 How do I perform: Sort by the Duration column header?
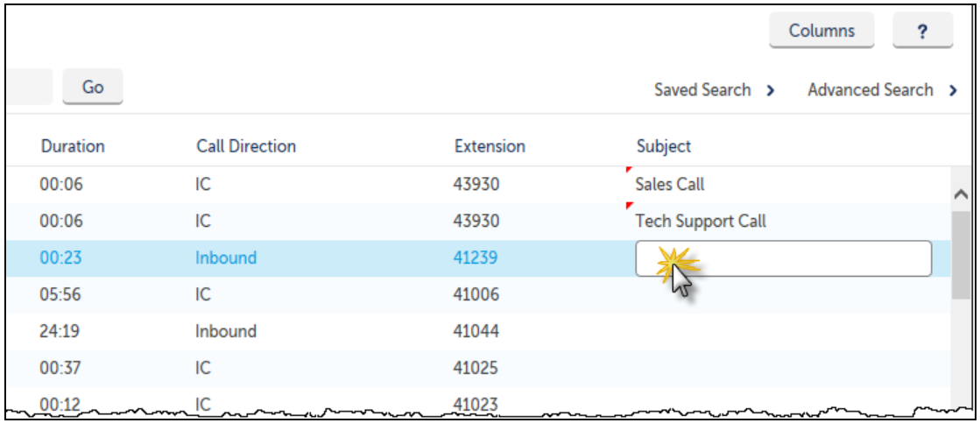[73, 146]
